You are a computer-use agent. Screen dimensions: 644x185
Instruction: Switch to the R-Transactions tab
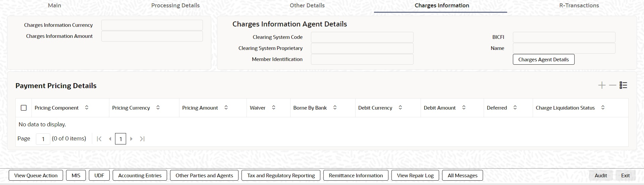[579, 5]
